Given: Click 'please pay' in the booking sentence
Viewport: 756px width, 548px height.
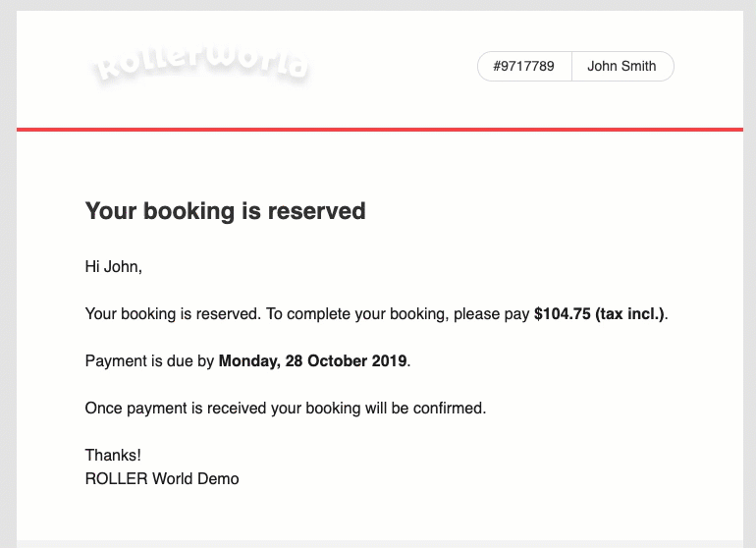Looking at the screenshot, I should [491, 314].
